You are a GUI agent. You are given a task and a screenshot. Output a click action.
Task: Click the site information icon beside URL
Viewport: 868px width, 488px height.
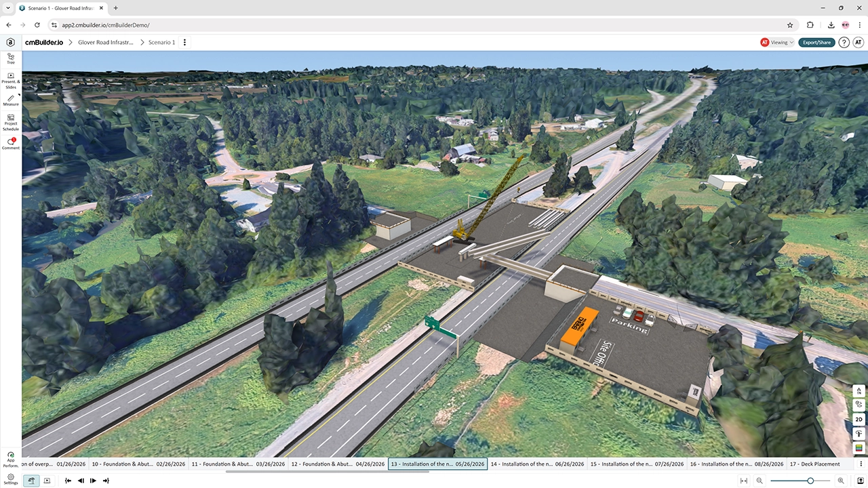pos(55,25)
